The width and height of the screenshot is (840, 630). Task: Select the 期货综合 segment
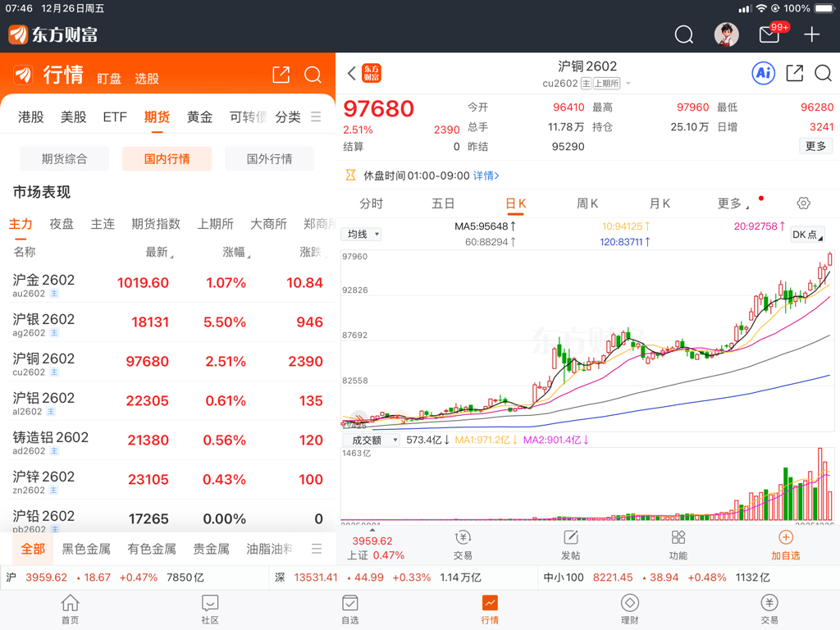click(64, 158)
